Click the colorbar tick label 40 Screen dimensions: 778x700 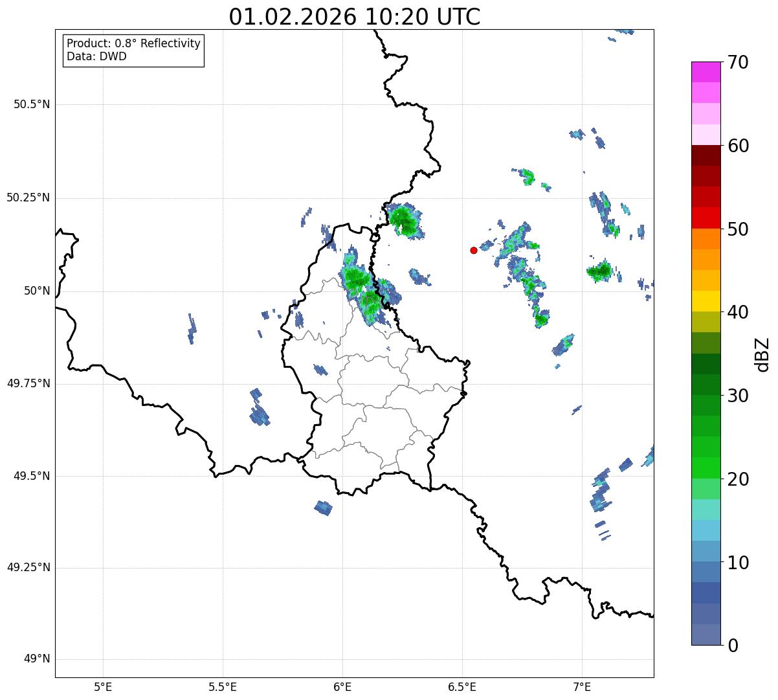coord(738,312)
